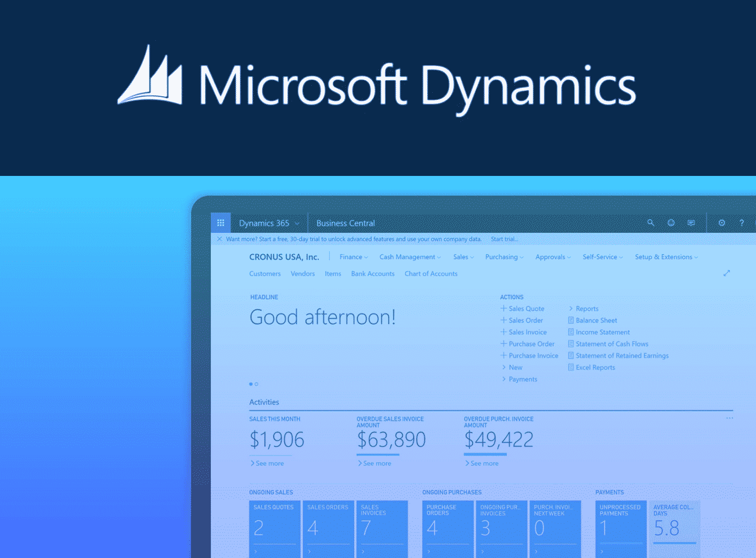The height and width of the screenshot is (558, 756).
Task: Expand the Payments actions group
Action: [x=519, y=379]
